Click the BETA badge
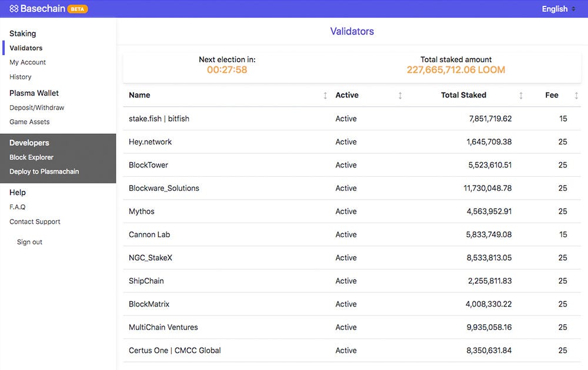The width and height of the screenshot is (588, 370). (x=78, y=9)
